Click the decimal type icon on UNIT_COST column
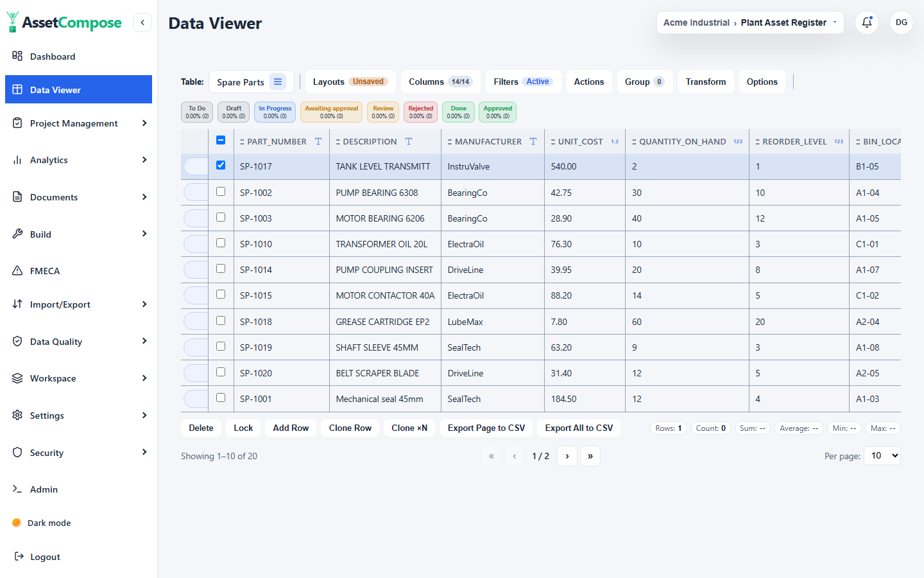924x578 pixels. tap(615, 141)
